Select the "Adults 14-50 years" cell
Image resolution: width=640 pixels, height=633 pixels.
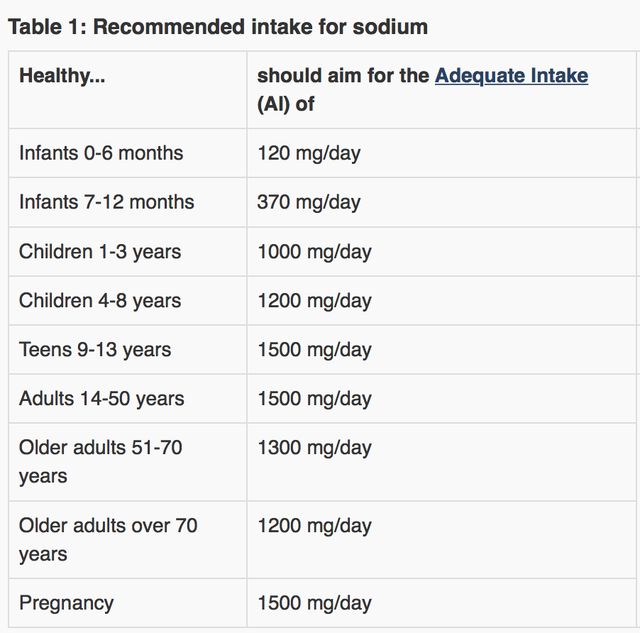[102, 398]
